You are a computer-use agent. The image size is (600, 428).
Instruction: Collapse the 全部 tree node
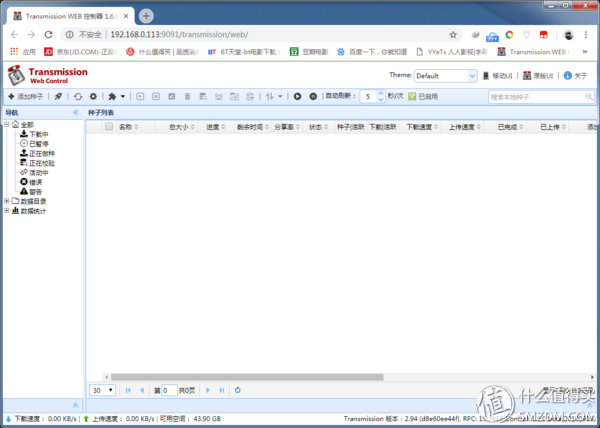tap(7, 124)
